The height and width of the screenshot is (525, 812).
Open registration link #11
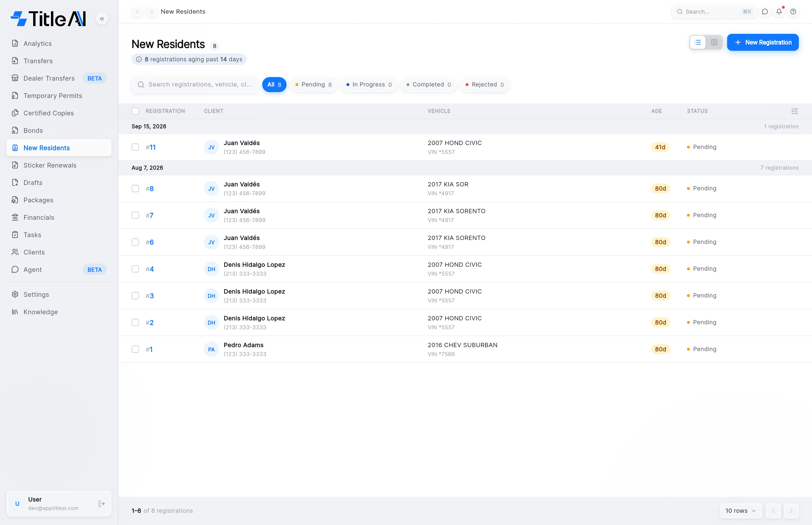click(151, 147)
